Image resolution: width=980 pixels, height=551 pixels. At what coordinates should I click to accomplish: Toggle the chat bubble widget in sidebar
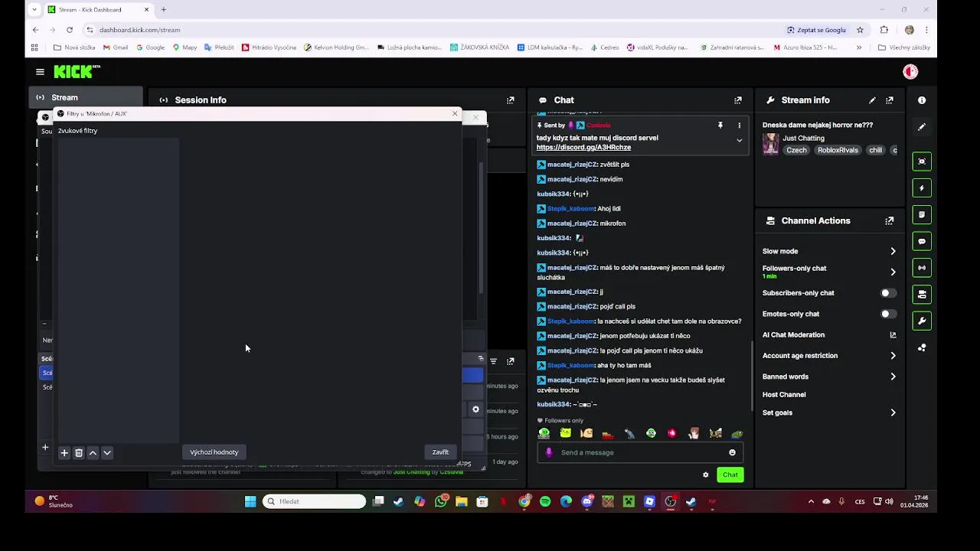922,241
